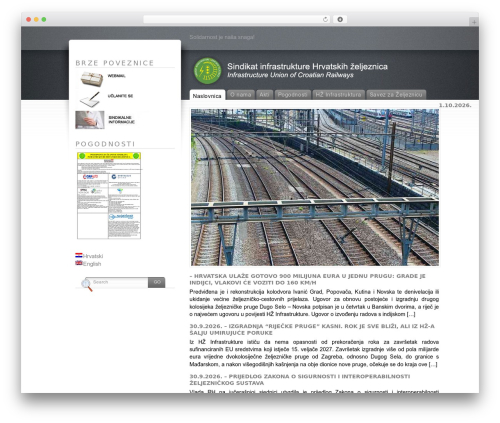Viewport: 500px width, 423px height.
Task: Open the Sindikalne informacije photo icon
Action: [x=90, y=120]
